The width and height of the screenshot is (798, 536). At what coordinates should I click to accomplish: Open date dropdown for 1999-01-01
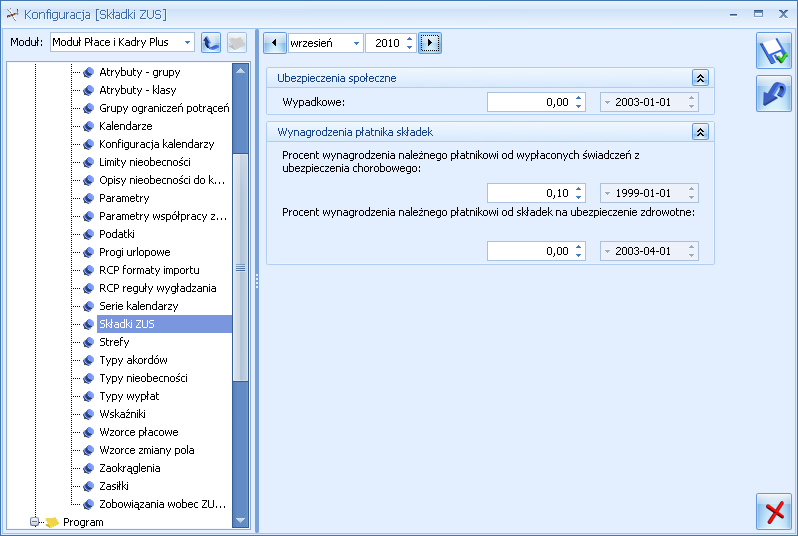(607, 193)
